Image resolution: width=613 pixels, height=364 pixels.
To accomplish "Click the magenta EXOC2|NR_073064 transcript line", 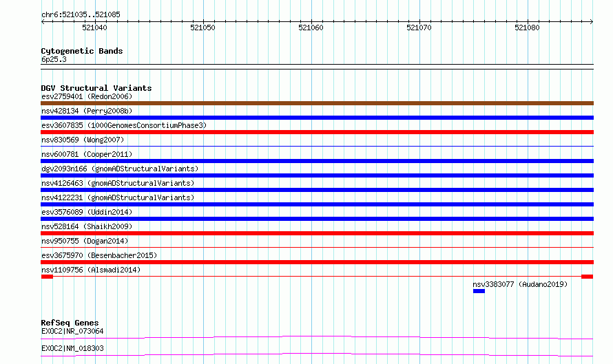I will coord(317,337).
